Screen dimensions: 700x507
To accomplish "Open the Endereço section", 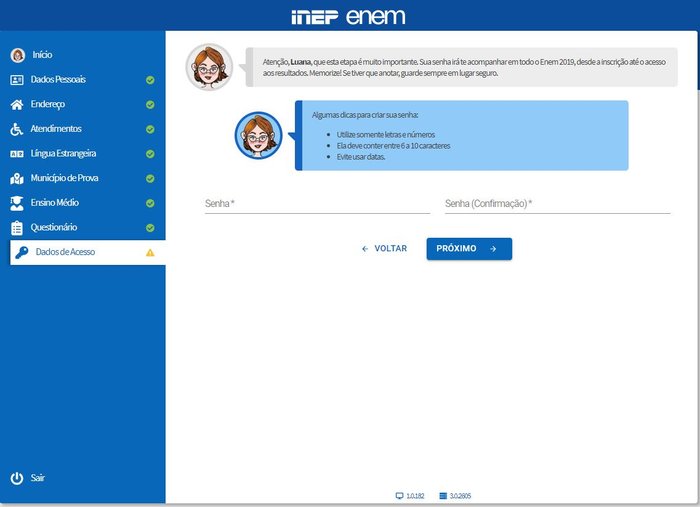I will coord(48,104).
